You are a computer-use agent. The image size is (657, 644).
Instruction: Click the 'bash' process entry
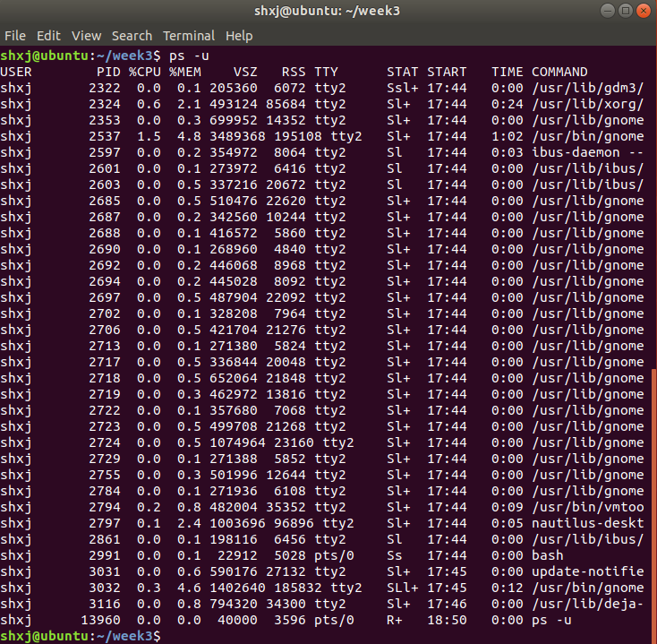[548, 555]
